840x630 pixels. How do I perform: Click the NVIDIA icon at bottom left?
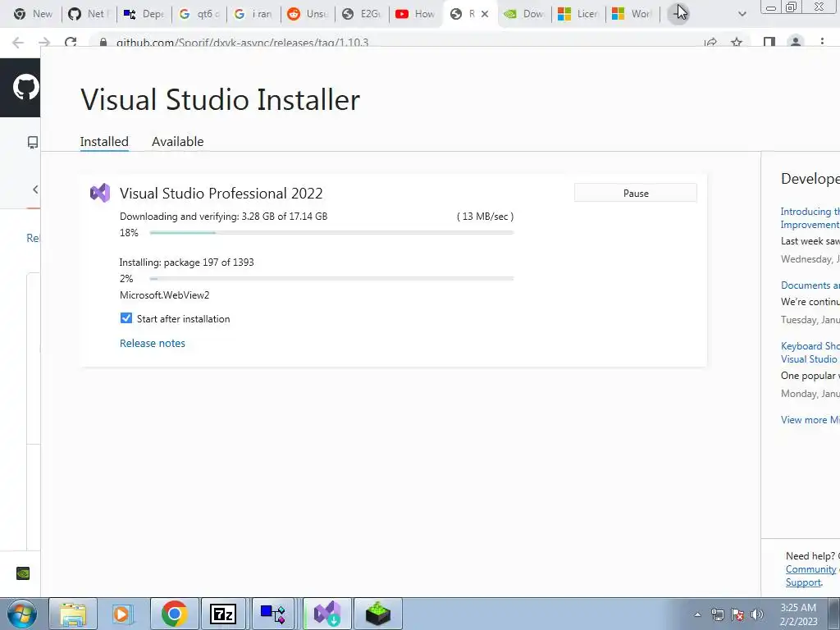pos(23,573)
